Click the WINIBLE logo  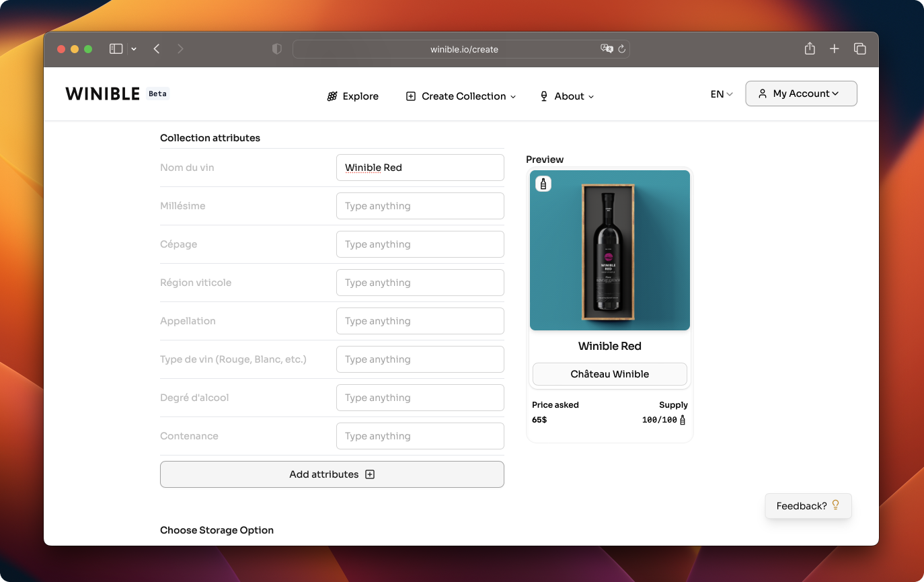(103, 94)
